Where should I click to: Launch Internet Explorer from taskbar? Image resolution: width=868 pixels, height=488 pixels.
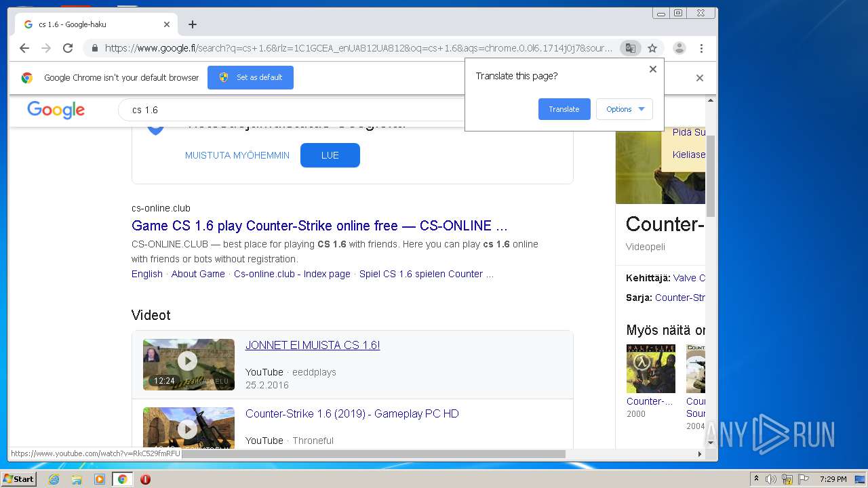[54, 479]
